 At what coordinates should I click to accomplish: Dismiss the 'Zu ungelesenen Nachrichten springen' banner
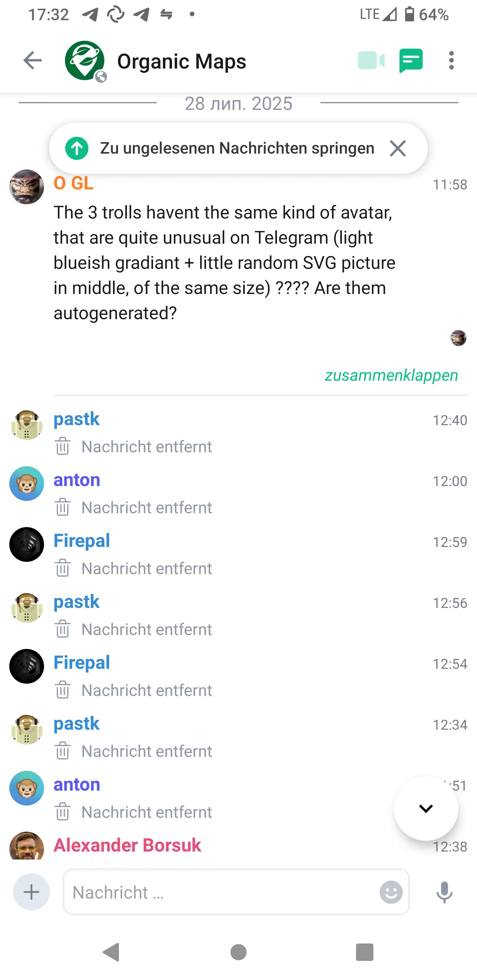point(398,148)
